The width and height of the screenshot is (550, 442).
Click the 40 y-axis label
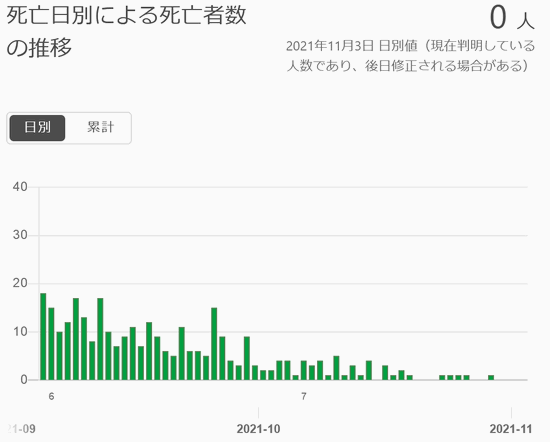[x=20, y=187]
